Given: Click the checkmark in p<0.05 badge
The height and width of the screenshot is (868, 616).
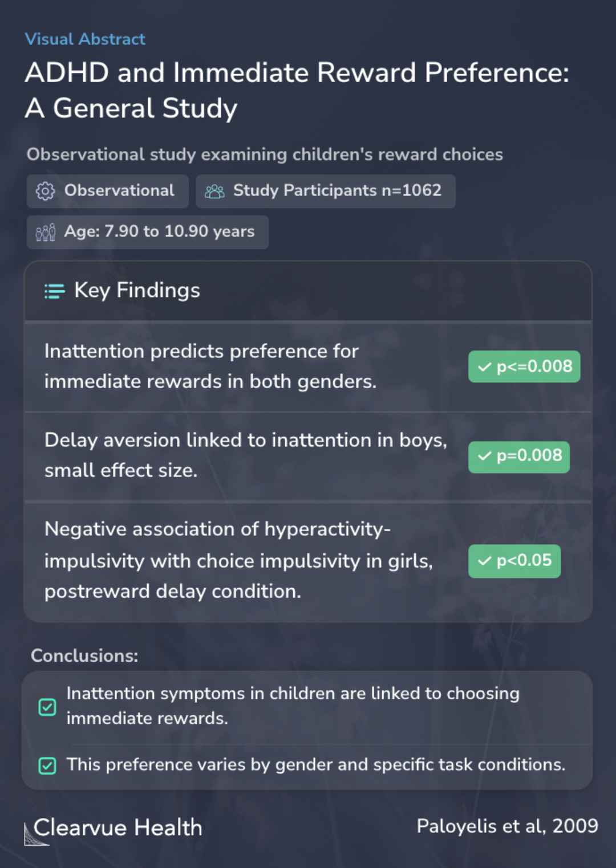Looking at the screenshot, I should point(484,561).
